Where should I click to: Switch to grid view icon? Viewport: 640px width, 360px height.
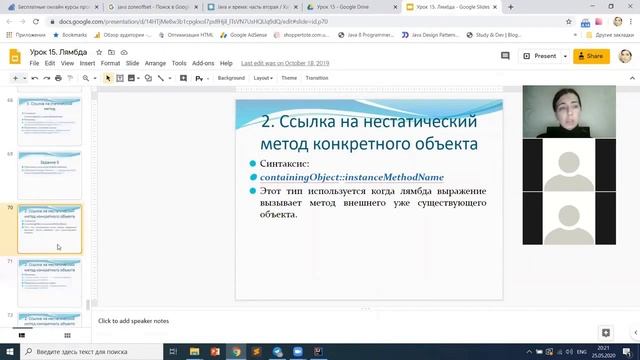tap(67, 336)
